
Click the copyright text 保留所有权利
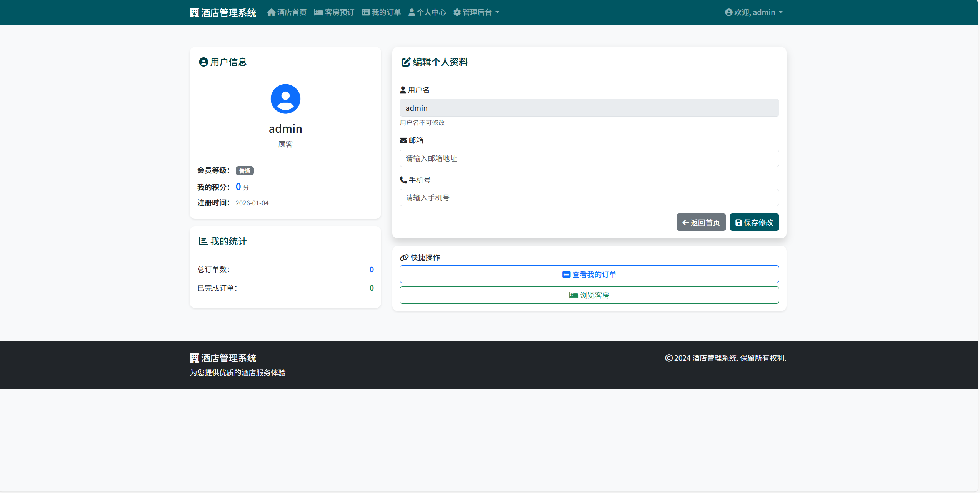click(x=763, y=358)
